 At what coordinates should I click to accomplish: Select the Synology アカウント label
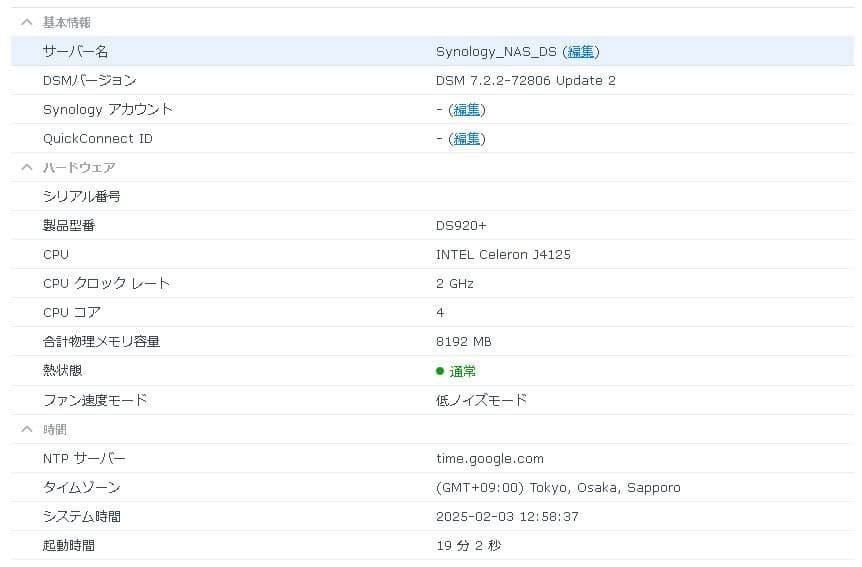(x=108, y=110)
